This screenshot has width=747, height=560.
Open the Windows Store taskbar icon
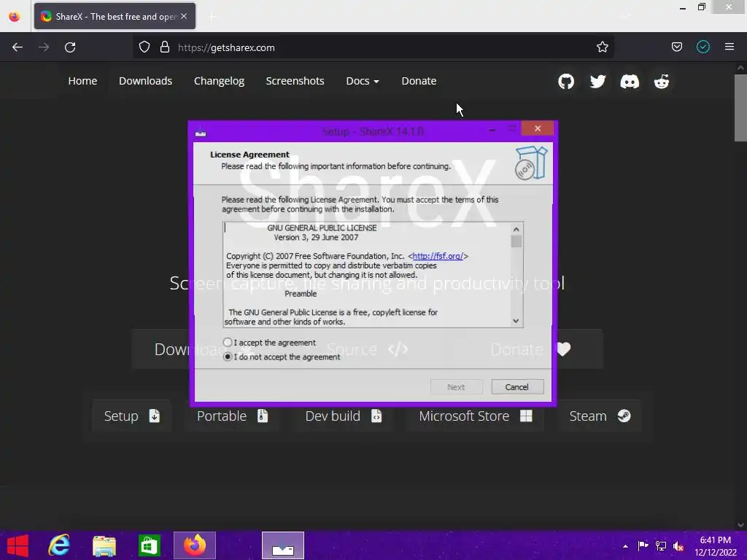pyautogui.click(x=149, y=545)
